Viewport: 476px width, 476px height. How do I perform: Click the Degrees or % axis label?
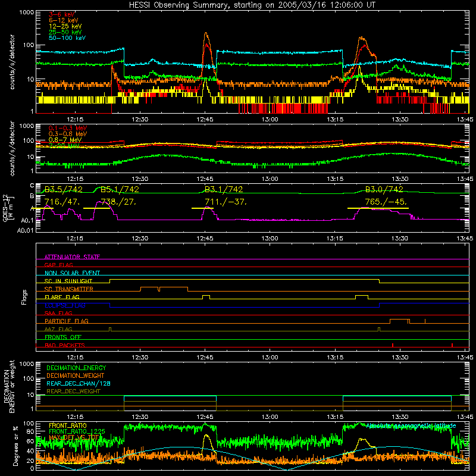click(15, 446)
